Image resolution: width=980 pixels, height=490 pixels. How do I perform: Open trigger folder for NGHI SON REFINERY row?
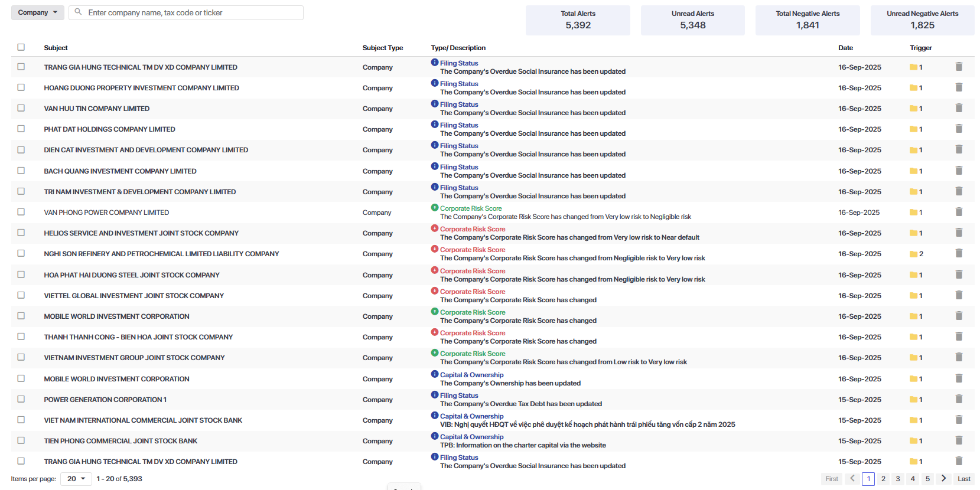913,254
